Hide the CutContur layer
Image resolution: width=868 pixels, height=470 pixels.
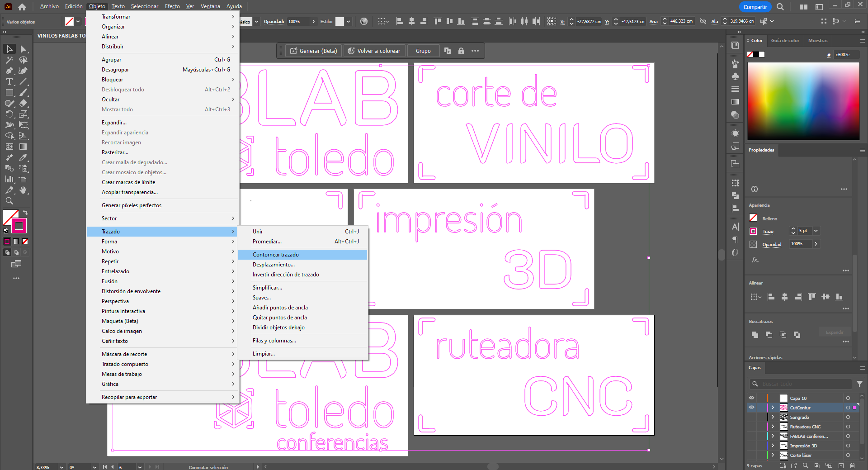pyautogui.click(x=752, y=408)
